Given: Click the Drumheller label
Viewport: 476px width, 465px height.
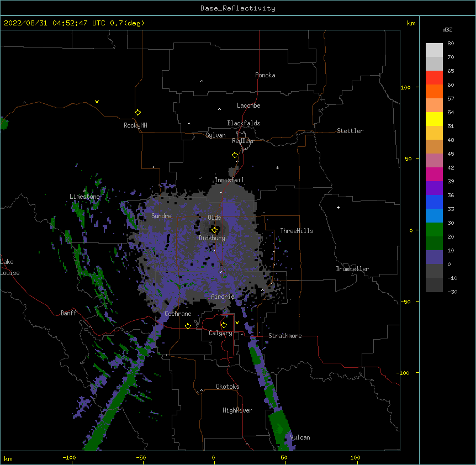Looking at the screenshot, I should pyautogui.click(x=352, y=269).
